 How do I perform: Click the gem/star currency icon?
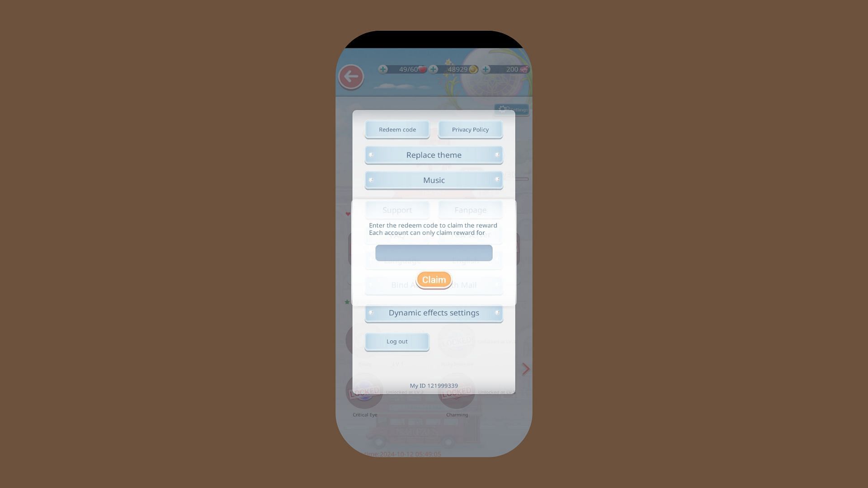(x=524, y=70)
